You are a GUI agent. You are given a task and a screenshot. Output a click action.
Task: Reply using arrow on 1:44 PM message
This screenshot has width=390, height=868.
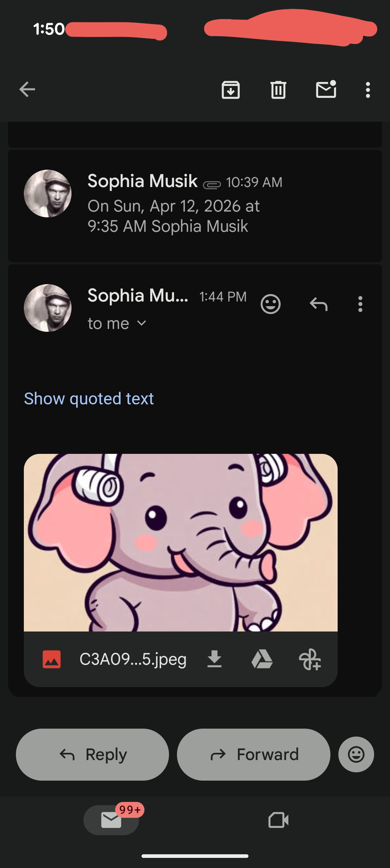[x=318, y=304]
